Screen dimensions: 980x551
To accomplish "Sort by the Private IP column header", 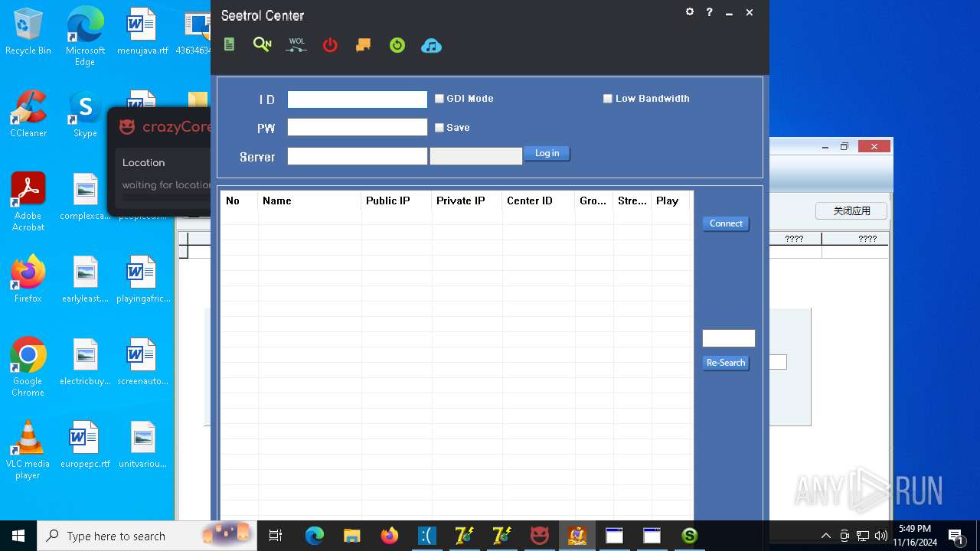I will 467,201.
